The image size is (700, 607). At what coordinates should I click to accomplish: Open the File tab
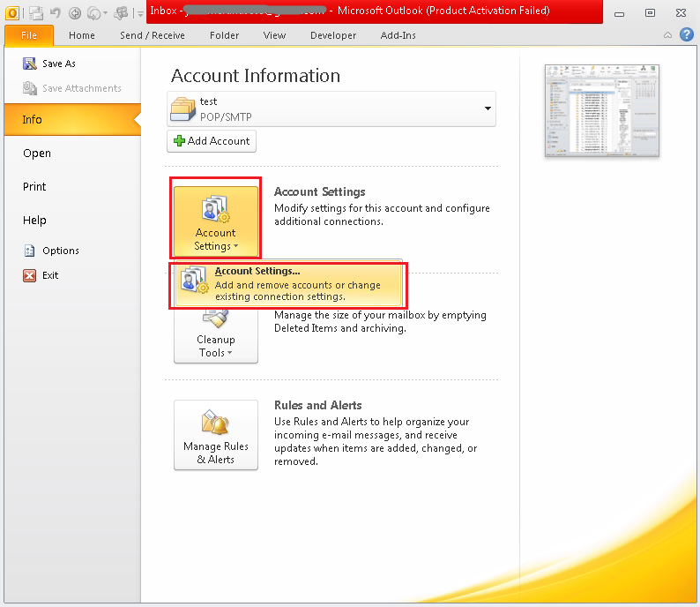tap(29, 35)
